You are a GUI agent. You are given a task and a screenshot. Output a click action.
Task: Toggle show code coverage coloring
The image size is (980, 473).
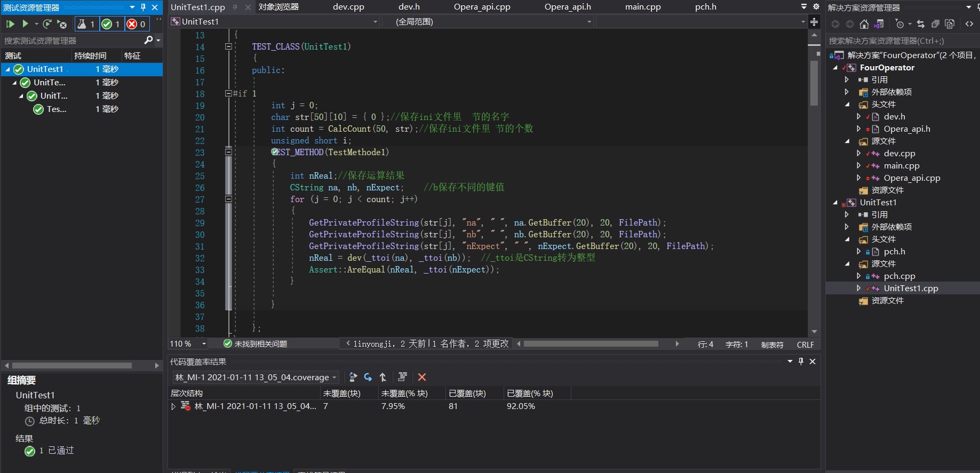point(403,377)
